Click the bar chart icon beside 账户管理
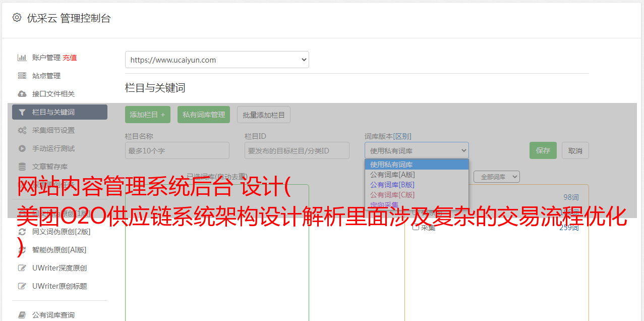Viewport: 644px width, 321px height. point(22,58)
